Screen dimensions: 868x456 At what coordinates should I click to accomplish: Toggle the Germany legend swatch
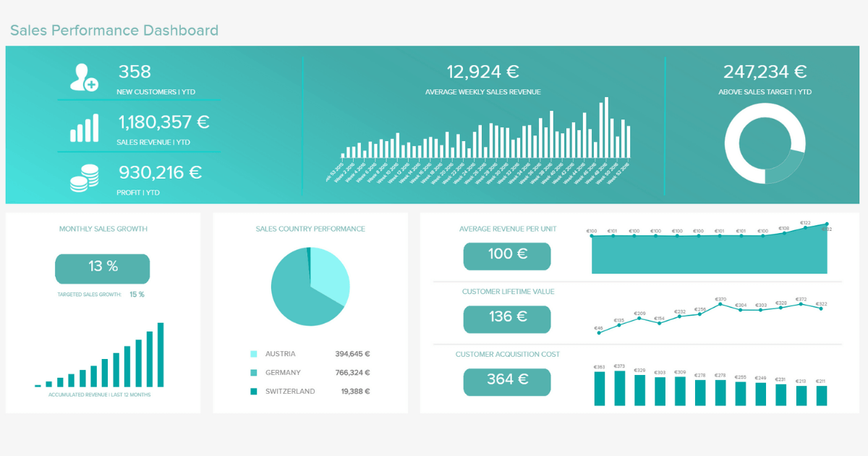(252, 372)
